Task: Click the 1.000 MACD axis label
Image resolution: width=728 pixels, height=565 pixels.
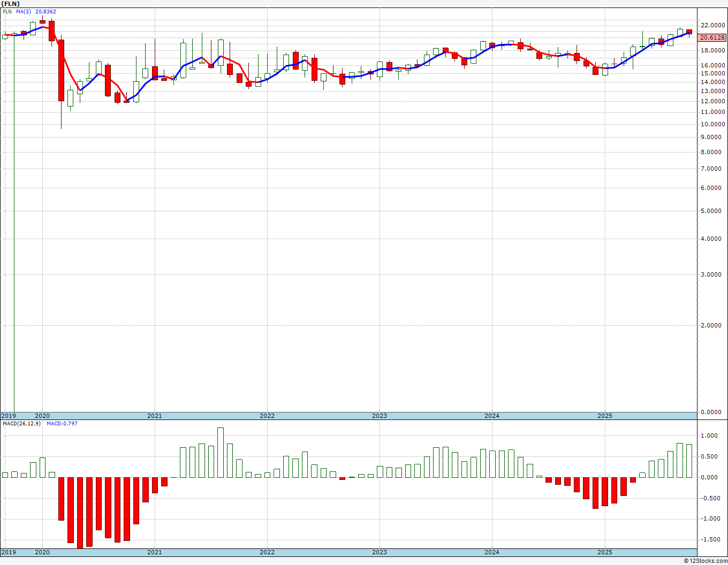Action: (709, 436)
